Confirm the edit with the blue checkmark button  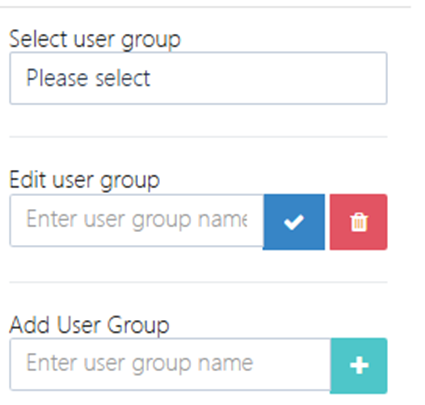[294, 222]
